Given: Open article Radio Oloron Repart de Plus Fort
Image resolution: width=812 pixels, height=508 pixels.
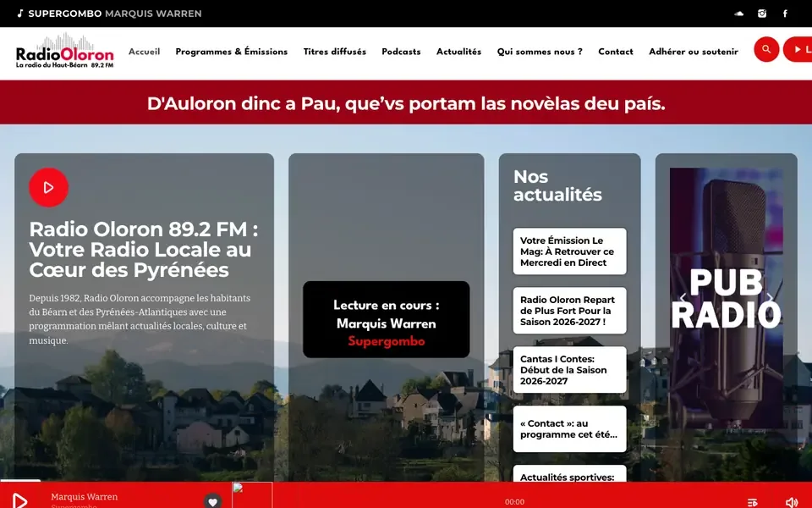Looking at the screenshot, I should [x=569, y=311].
